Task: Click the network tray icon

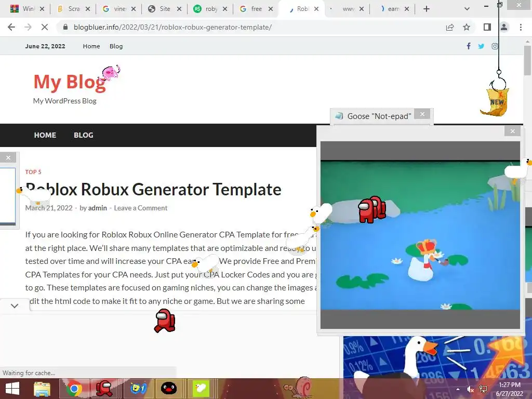Action: pyautogui.click(x=483, y=389)
